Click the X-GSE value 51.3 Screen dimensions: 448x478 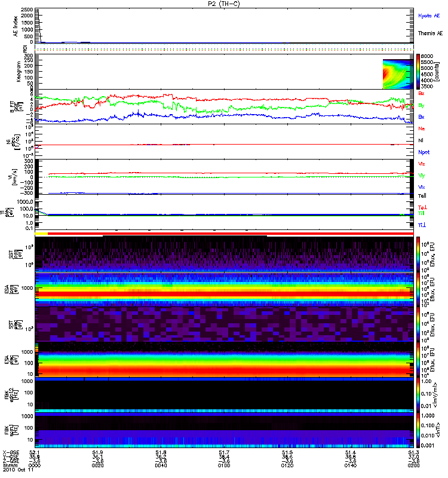click(x=413, y=452)
